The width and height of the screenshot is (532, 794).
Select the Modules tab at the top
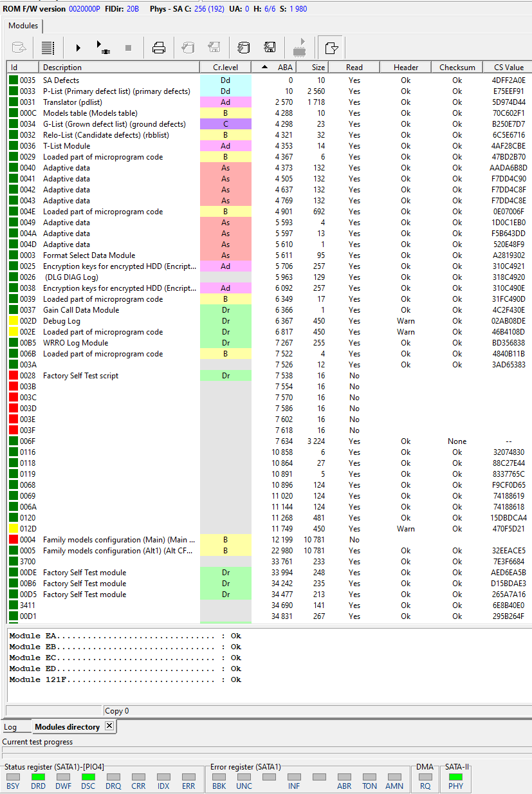coord(23,26)
